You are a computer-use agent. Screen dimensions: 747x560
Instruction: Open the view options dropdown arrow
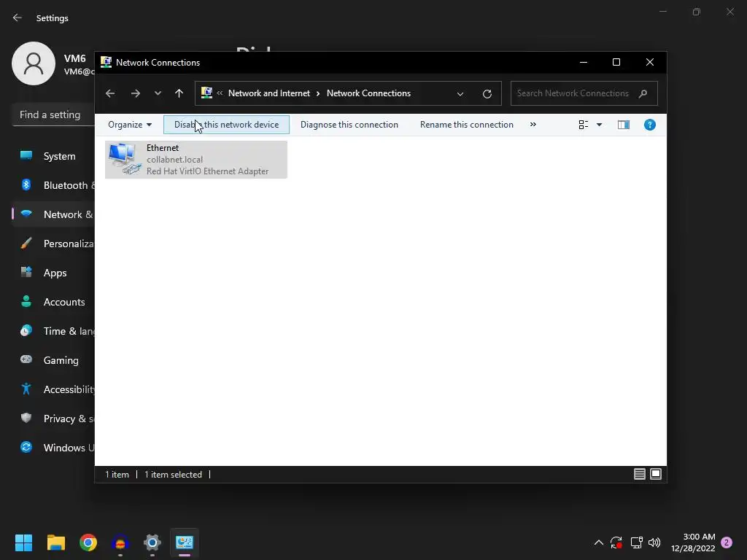600,125
